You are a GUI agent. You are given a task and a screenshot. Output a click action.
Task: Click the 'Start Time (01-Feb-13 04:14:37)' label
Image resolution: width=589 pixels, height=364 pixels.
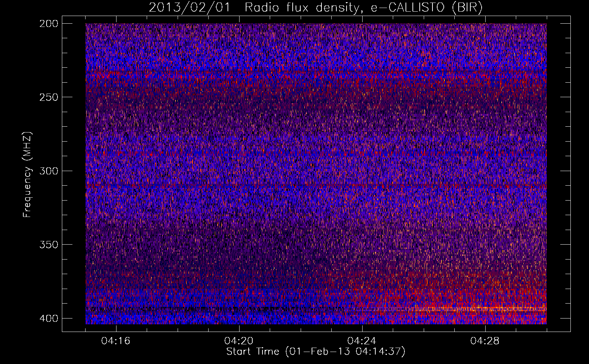click(x=316, y=352)
